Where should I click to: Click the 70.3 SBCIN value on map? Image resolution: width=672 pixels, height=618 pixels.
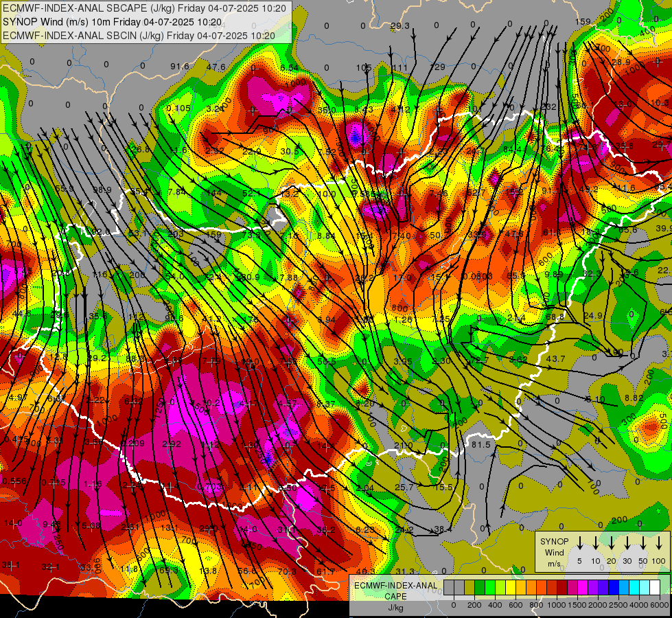287,571
